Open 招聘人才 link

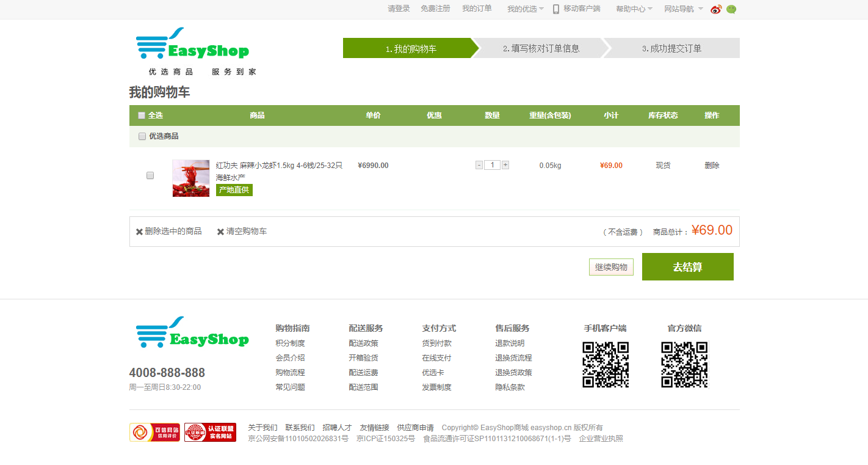(x=337, y=428)
